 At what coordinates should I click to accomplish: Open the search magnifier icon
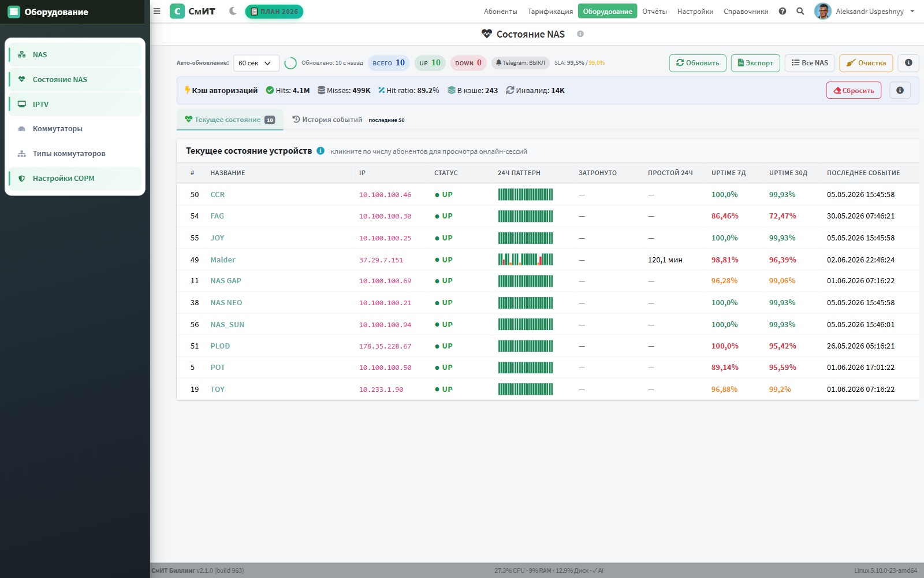click(x=800, y=11)
